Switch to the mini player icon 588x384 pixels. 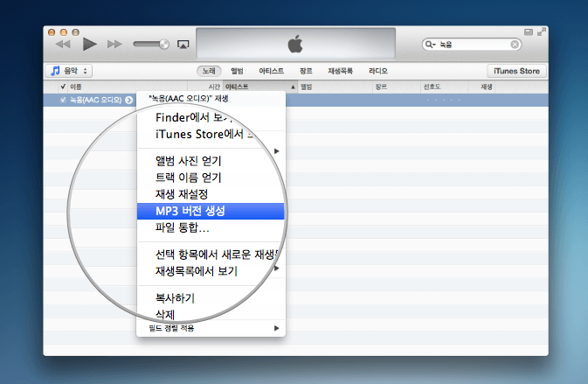pos(529,32)
